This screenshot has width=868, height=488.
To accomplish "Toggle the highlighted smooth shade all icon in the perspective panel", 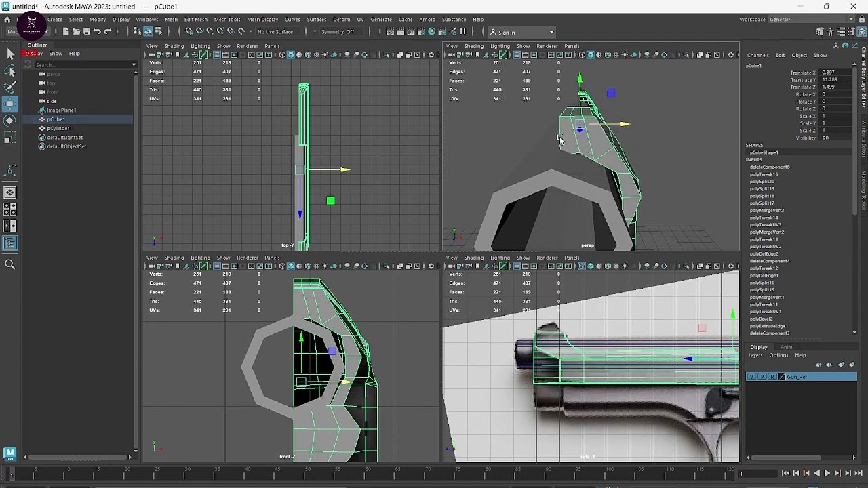I will (590, 55).
